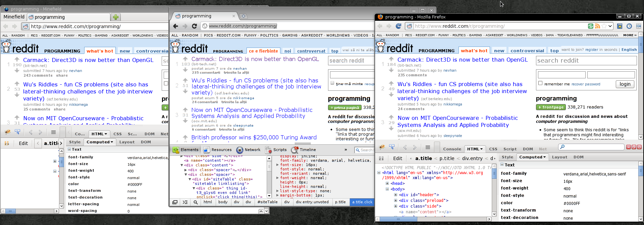Check 'ține-mă minte' in the Chrome window
Screen dimensions: 644x225
[332, 83]
